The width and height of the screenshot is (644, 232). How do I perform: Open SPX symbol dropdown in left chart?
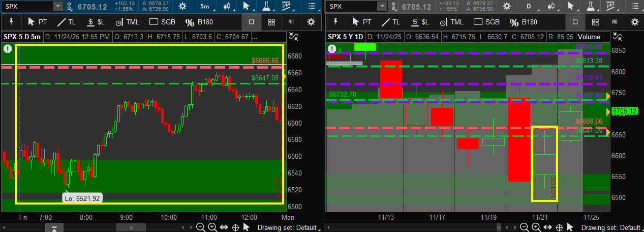point(58,7)
